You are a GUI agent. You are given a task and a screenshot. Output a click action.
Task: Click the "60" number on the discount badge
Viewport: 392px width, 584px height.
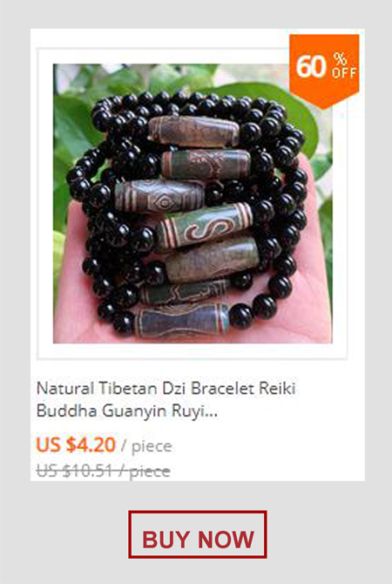[311, 66]
